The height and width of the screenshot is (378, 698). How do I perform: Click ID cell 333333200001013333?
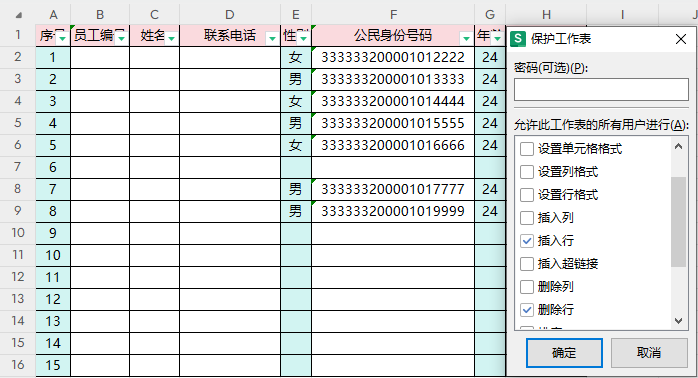pyautogui.click(x=393, y=79)
